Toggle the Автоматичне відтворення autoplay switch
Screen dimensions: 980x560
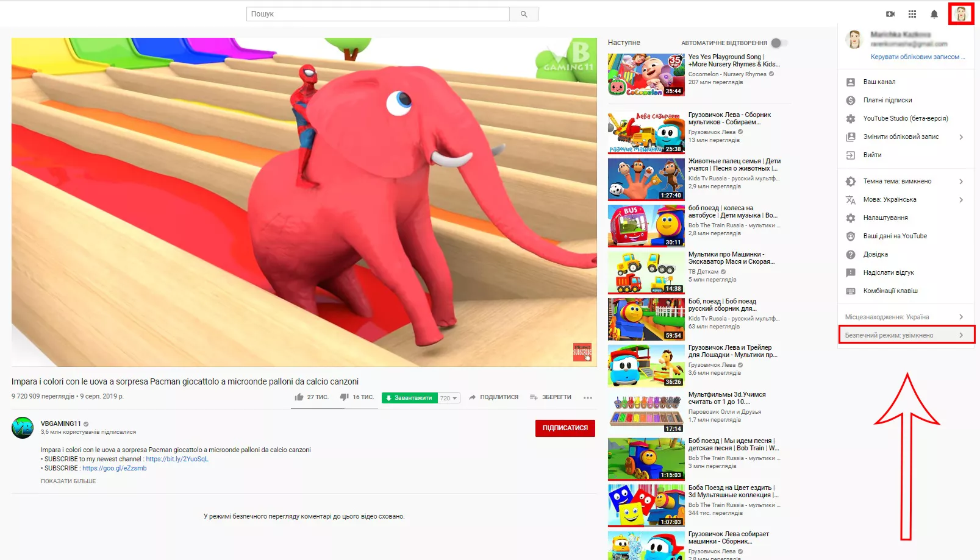(x=779, y=43)
